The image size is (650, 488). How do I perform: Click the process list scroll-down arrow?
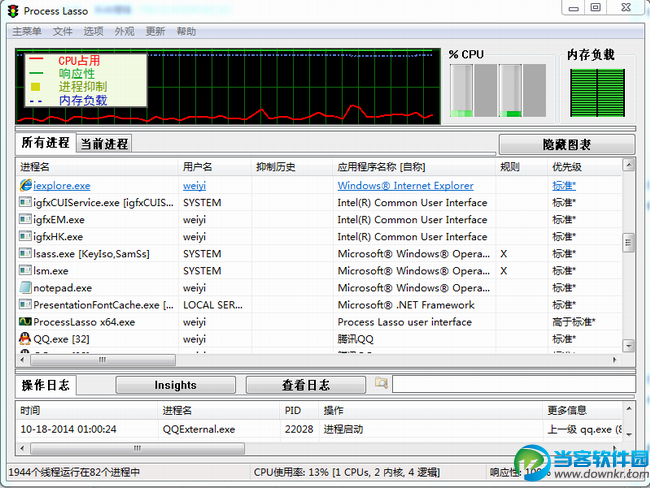[629, 346]
